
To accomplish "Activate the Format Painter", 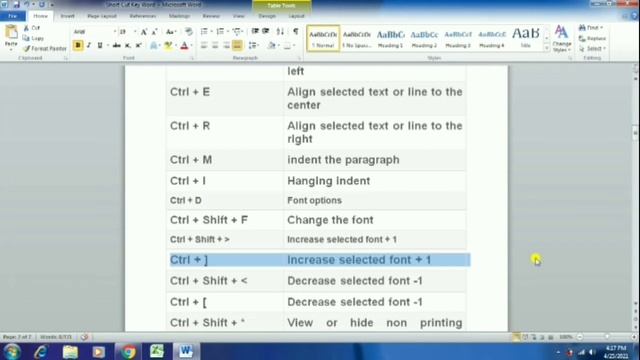I will tap(45, 49).
